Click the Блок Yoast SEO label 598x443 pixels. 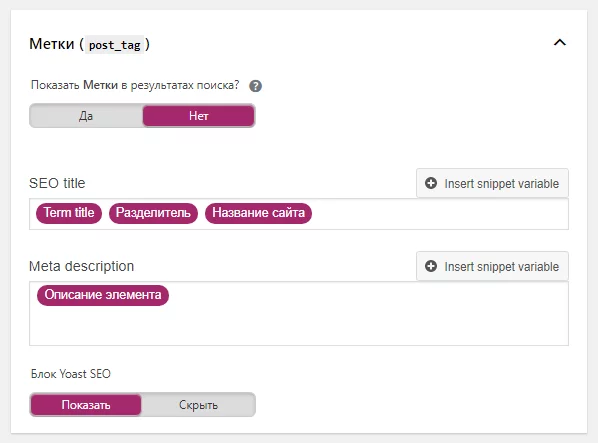coord(71,374)
